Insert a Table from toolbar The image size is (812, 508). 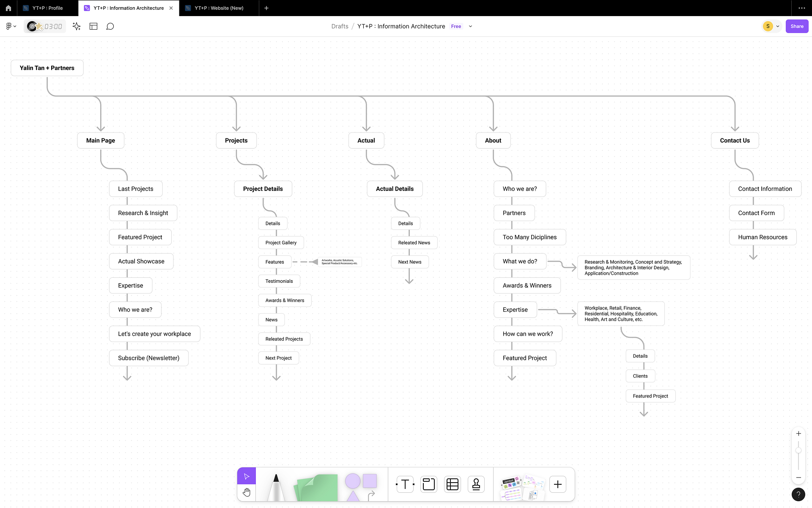452,484
